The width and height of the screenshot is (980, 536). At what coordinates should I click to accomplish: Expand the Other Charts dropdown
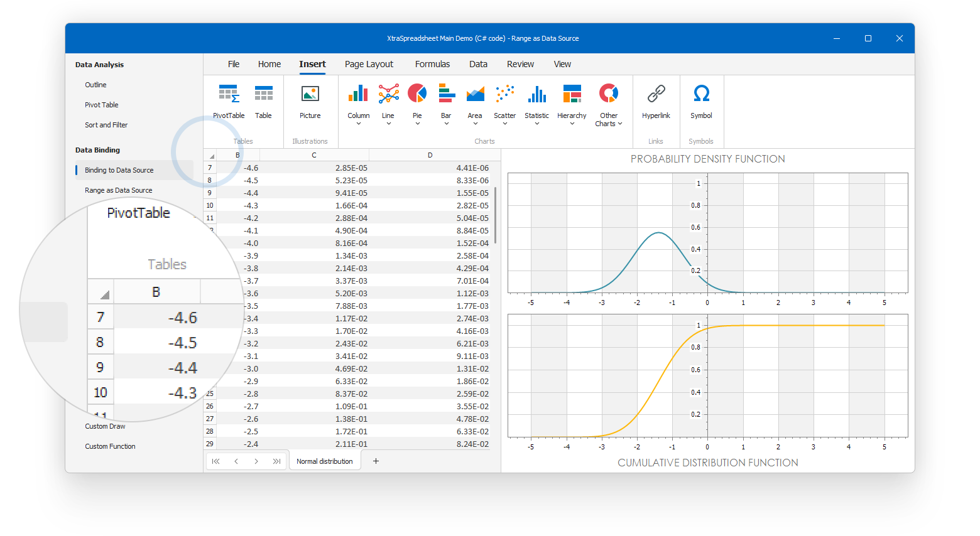pyautogui.click(x=608, y=119)
